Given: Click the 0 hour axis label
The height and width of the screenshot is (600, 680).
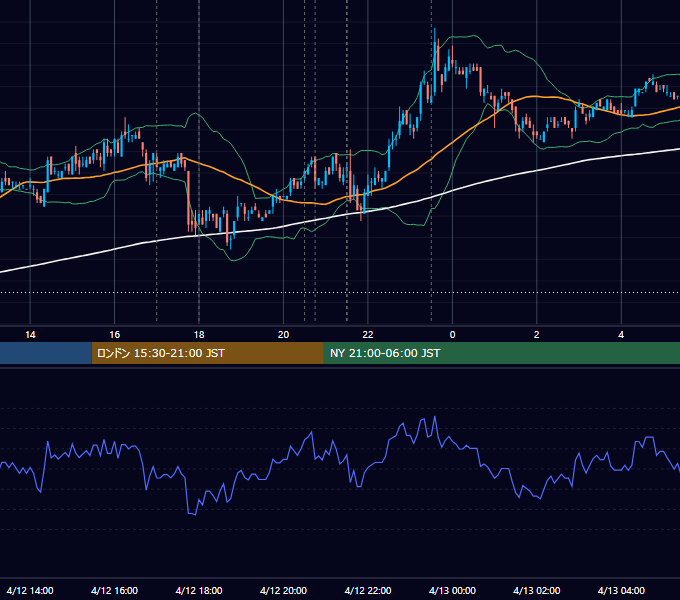Looking at the screenshot, I should click(452, 335).
